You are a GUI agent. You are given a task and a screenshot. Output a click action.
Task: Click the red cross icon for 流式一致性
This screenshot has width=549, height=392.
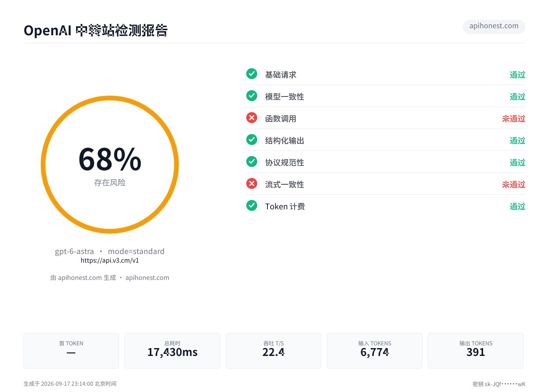click(x=252, y=183)
